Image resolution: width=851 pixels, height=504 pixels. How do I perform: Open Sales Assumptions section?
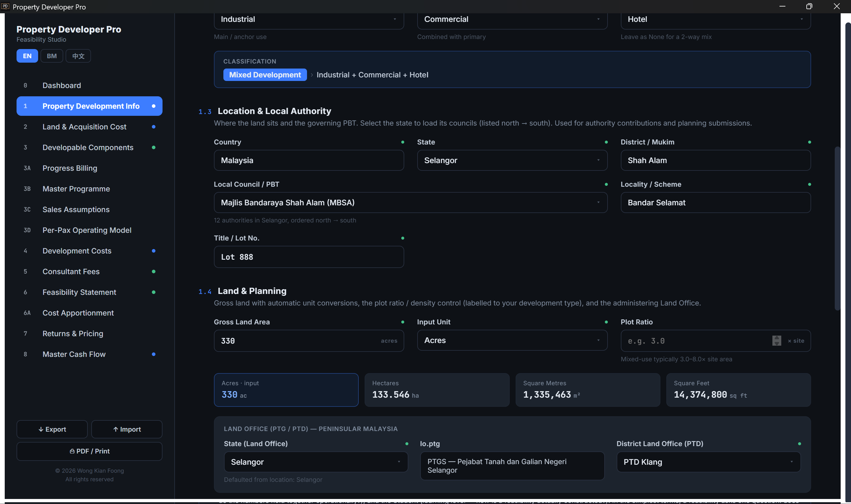pyautogui.click(x=89, y=209)
